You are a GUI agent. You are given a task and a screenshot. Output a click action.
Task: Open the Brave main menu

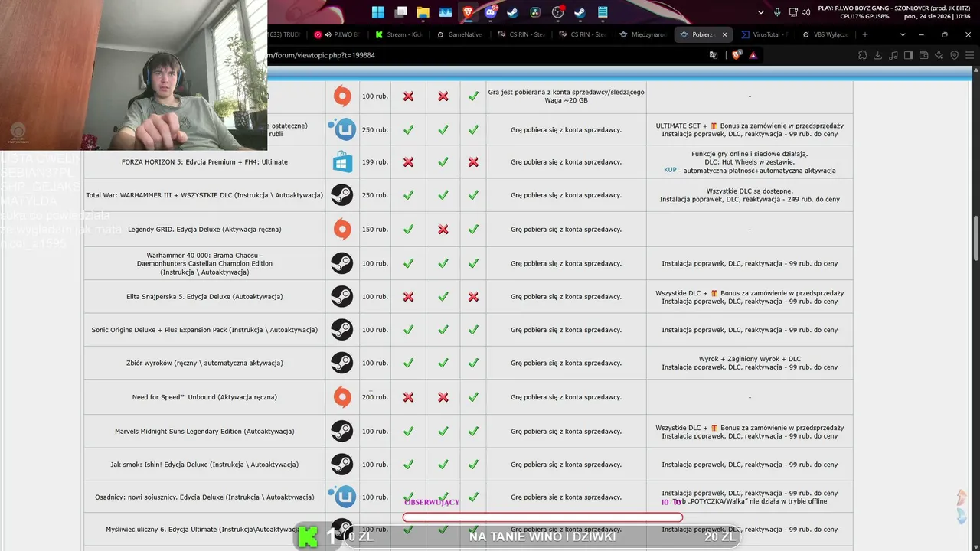970,55
